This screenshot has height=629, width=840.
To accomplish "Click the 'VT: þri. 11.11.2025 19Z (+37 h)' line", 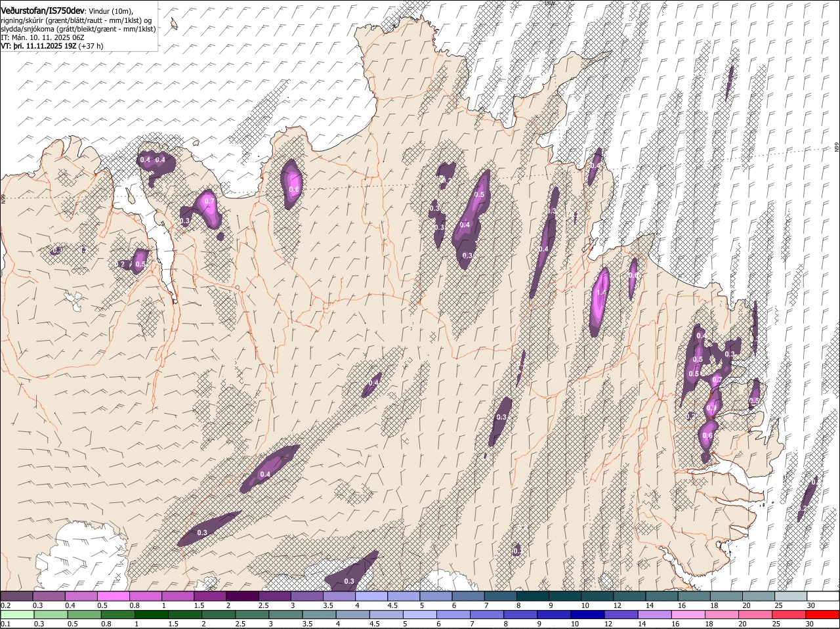I will (52, 47).
